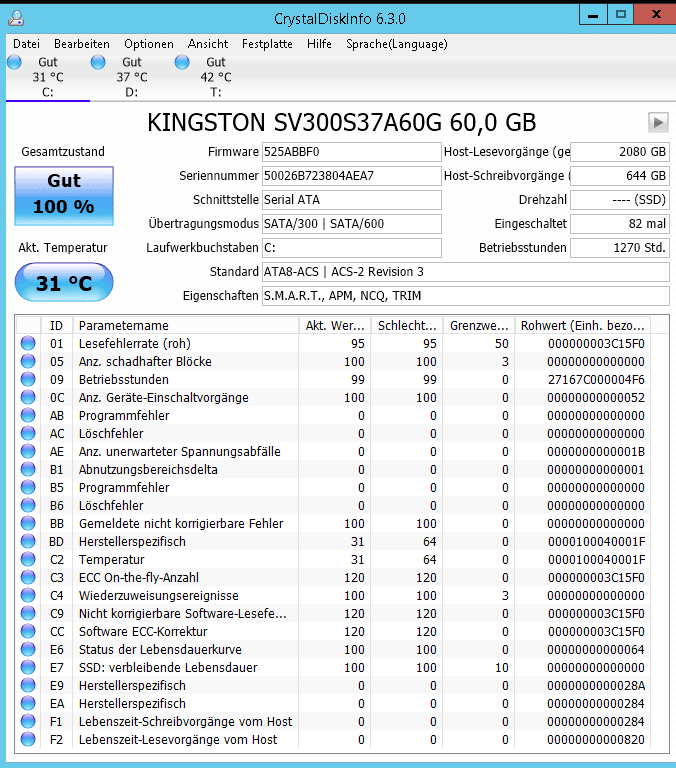676x768 pixels.
Task: Click status orb of Gemeldete nicht korrigierbare Fehler
Action: (x=28, y=523)
